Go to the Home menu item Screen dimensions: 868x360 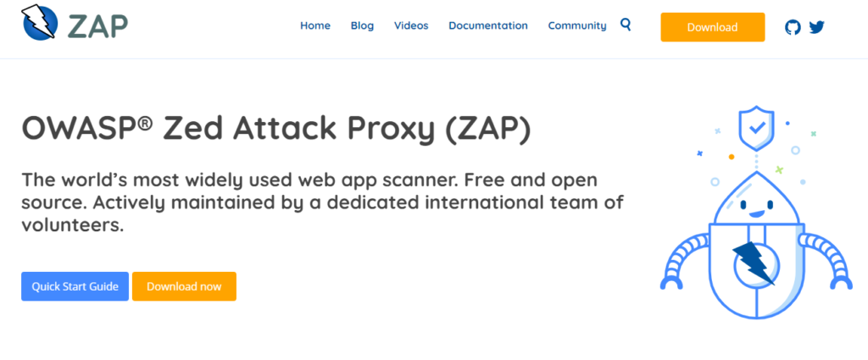315,26
